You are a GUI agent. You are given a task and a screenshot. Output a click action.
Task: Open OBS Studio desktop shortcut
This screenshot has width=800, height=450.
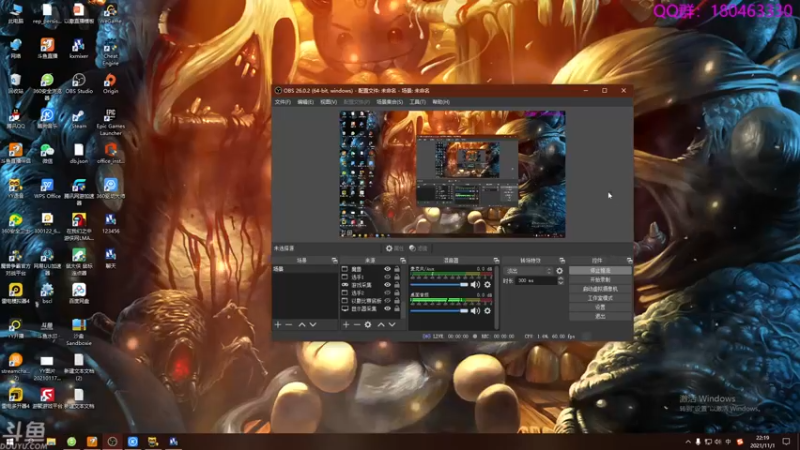[79, 84]
